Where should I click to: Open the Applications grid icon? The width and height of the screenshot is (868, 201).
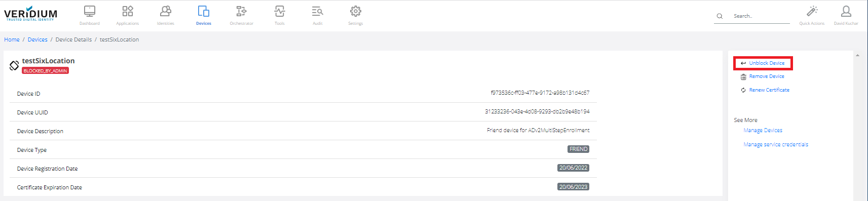tap(128, 11)
